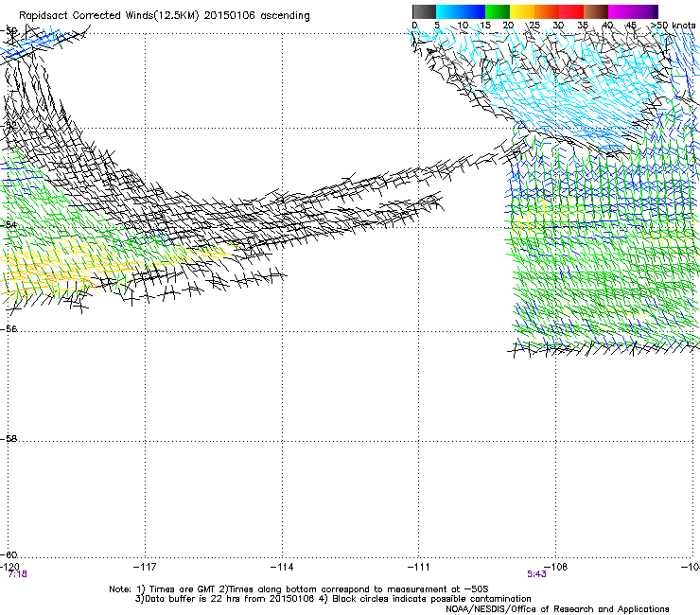Click the 'NOAA/NESDIS/Office of Research and Applications' credit
Screen dimensions: 700x615
coord(557,609)
